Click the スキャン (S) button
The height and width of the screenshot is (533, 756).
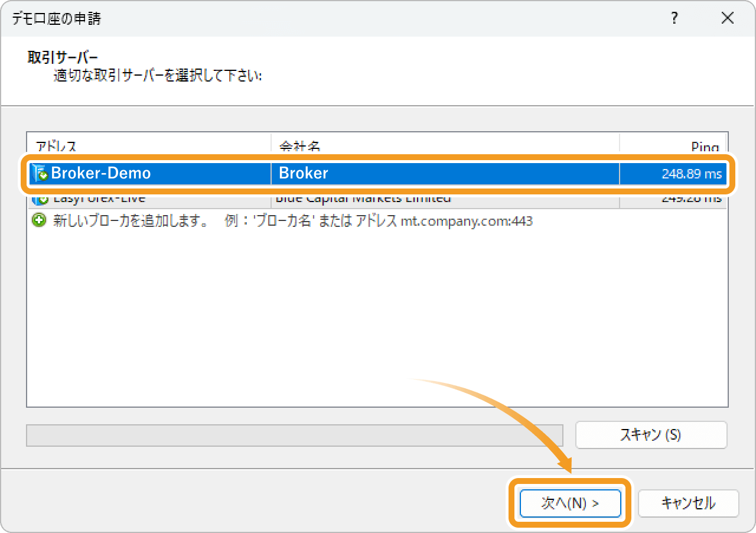click(x=651, y=435)
